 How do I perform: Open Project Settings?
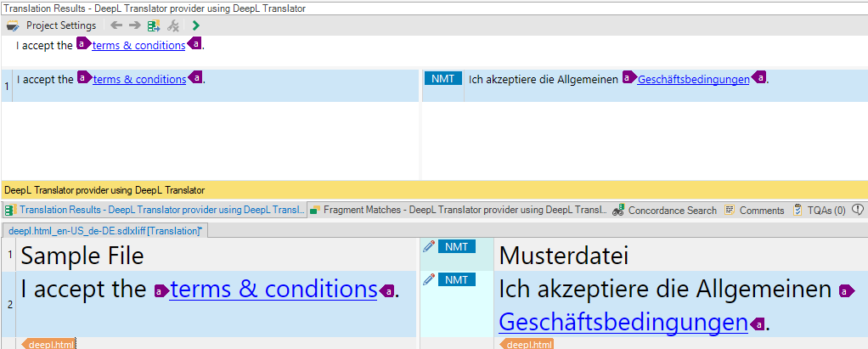tap(52, 25)
